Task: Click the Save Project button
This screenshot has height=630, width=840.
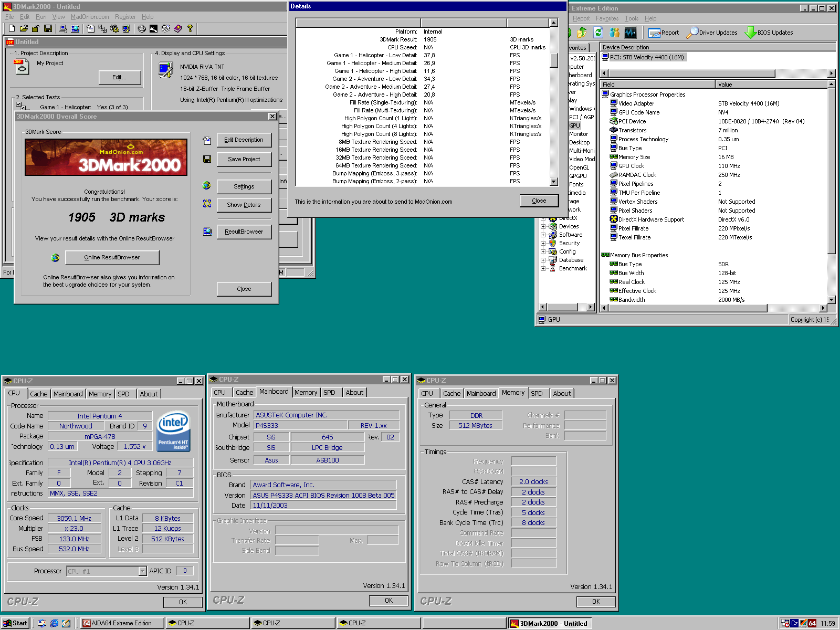Action: tap(244, 160)
